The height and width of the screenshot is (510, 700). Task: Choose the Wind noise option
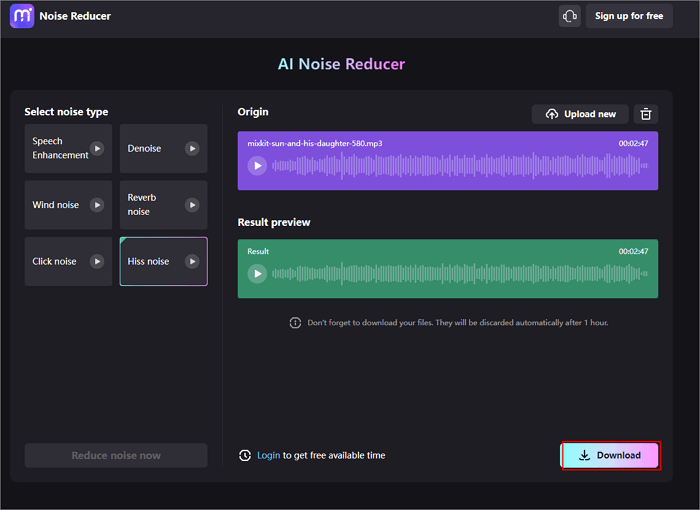coord(56,205)
